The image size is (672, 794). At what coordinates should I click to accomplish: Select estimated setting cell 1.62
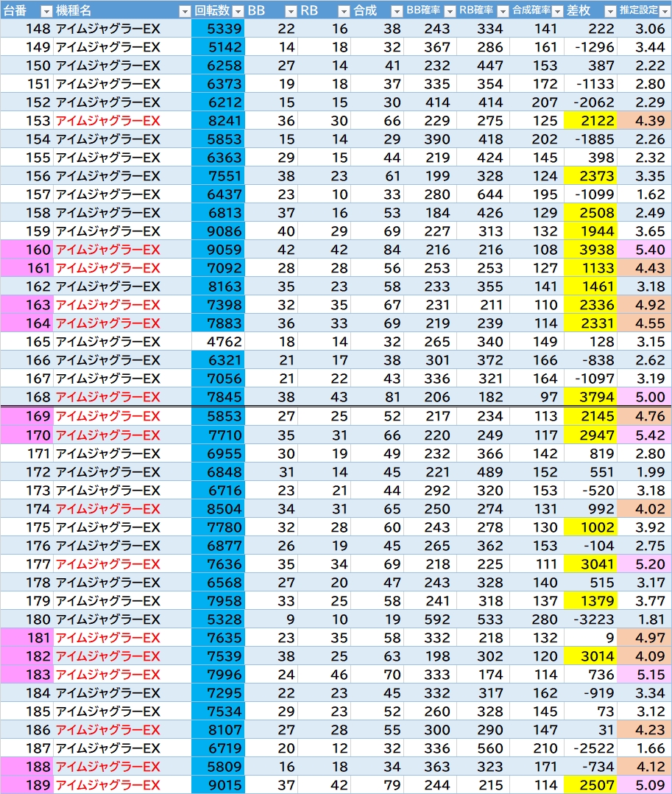pyautogui.click(x=644, y=194)
